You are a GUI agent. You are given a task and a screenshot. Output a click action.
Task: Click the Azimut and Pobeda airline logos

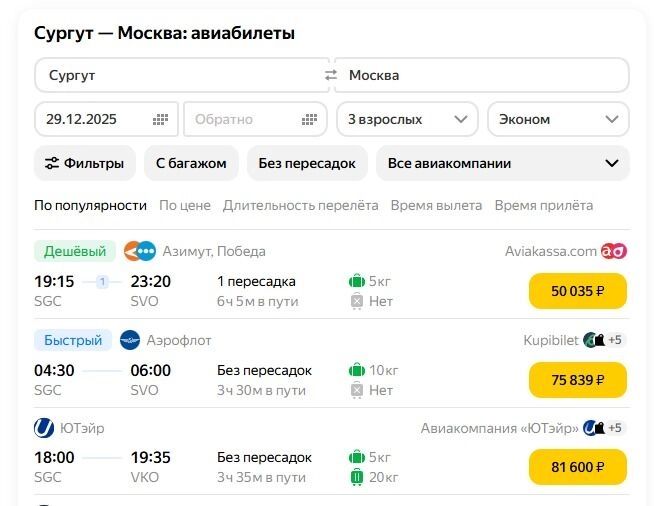(139, 251)
